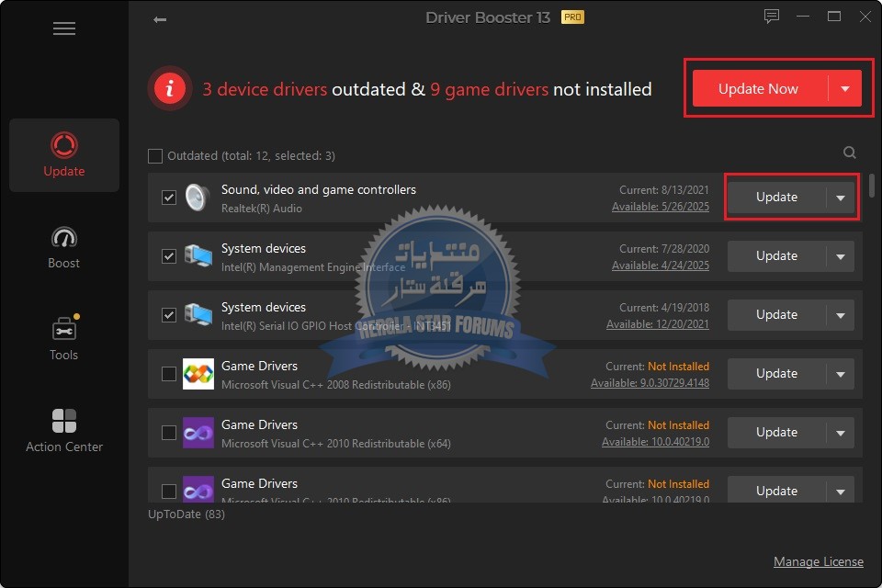The image size is (882, 588).
Task: Click the Visual C++ 2008 Redistributable icon
Action: (x=198, y=374)
